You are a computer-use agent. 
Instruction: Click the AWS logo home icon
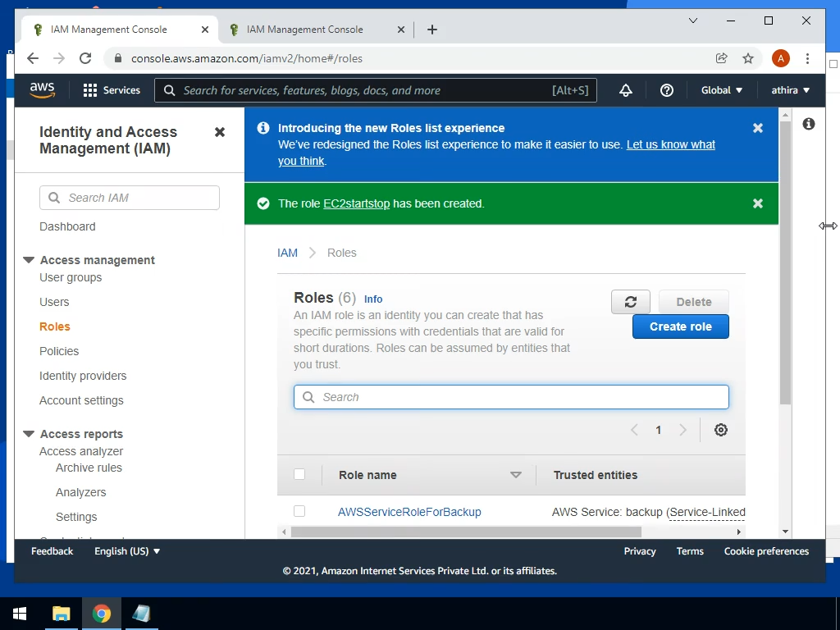click(x=43, y=90)
